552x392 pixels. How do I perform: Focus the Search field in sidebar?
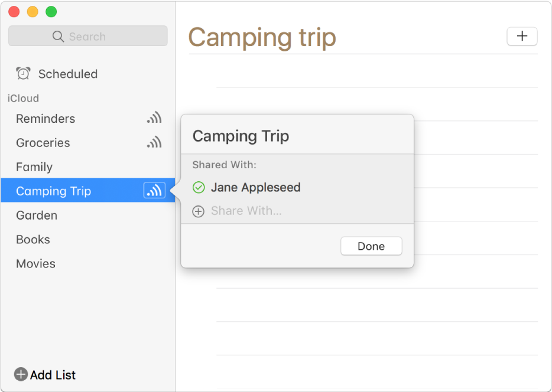pyautogui.click(x=88, y=36)
